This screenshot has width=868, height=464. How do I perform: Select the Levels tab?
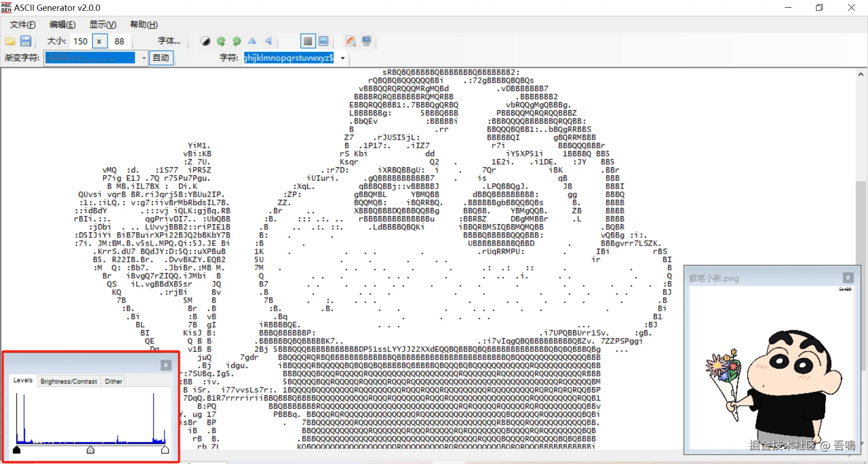[x=23, y=380]
